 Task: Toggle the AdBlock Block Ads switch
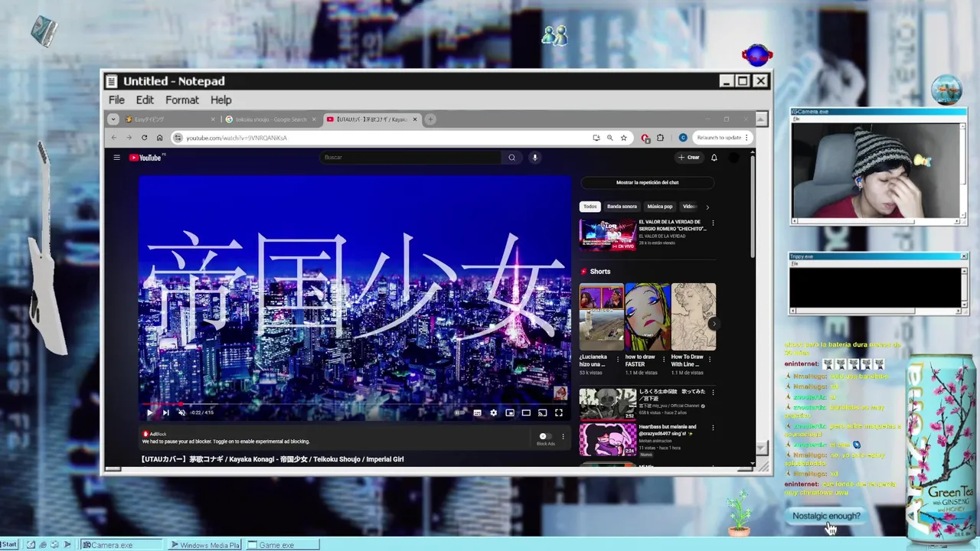(544, 436)
